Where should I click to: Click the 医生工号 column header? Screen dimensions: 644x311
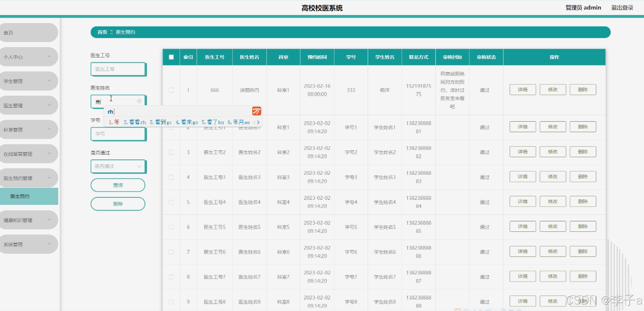tap(215, 57)
